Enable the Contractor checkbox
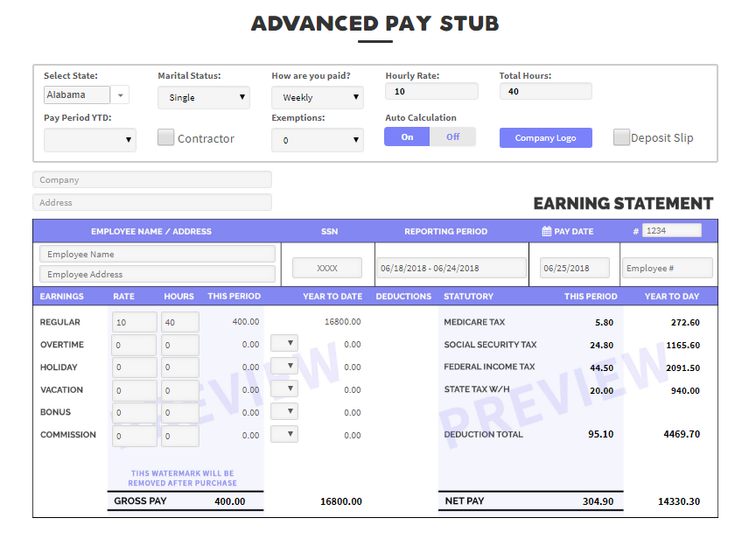Screen dimensions: 756x546 coord(165,138)
